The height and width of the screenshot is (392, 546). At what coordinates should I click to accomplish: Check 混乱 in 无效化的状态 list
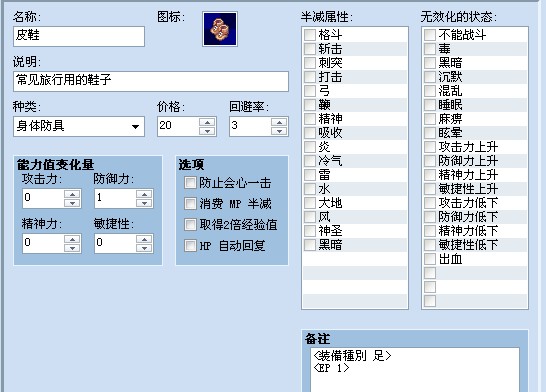click(x=430, y=91)
